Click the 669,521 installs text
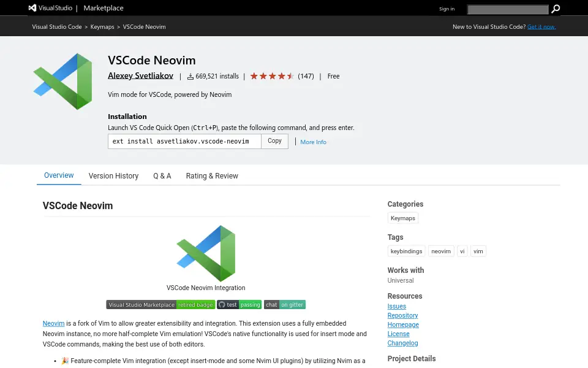The height and width of the screenshot is (368, 588). [x=217, y=76]
